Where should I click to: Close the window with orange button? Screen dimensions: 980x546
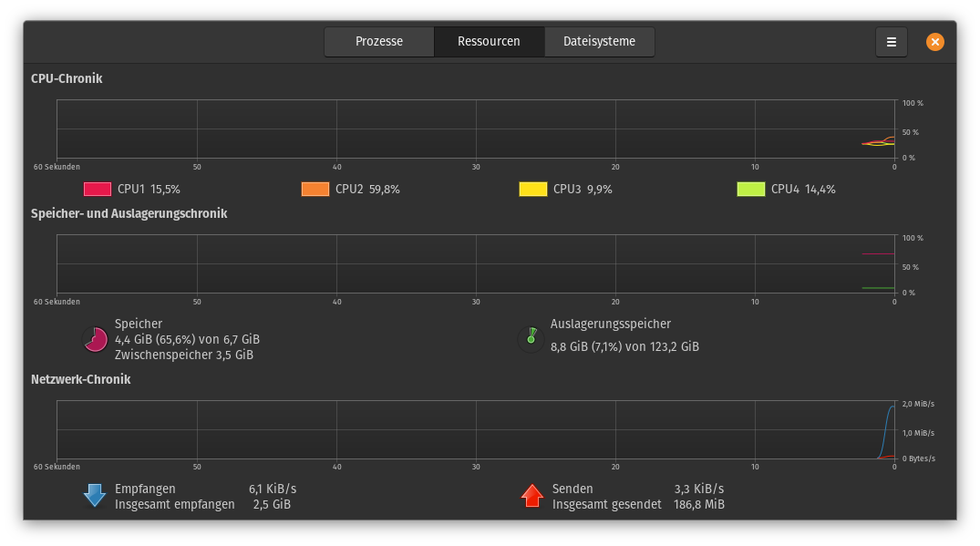pos(935,42)
